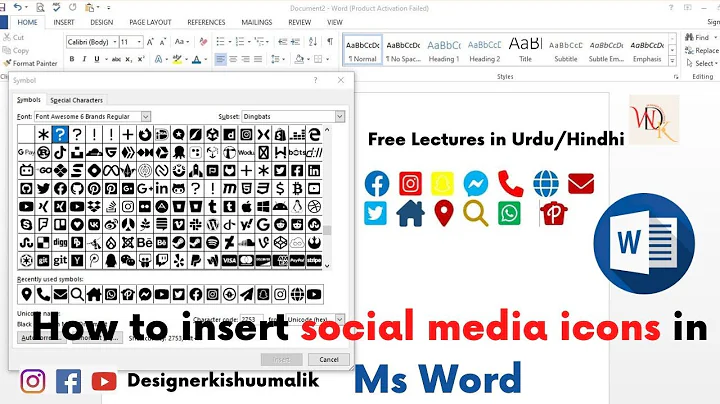Select Spotify symbol in grid

tap(212, 242)
